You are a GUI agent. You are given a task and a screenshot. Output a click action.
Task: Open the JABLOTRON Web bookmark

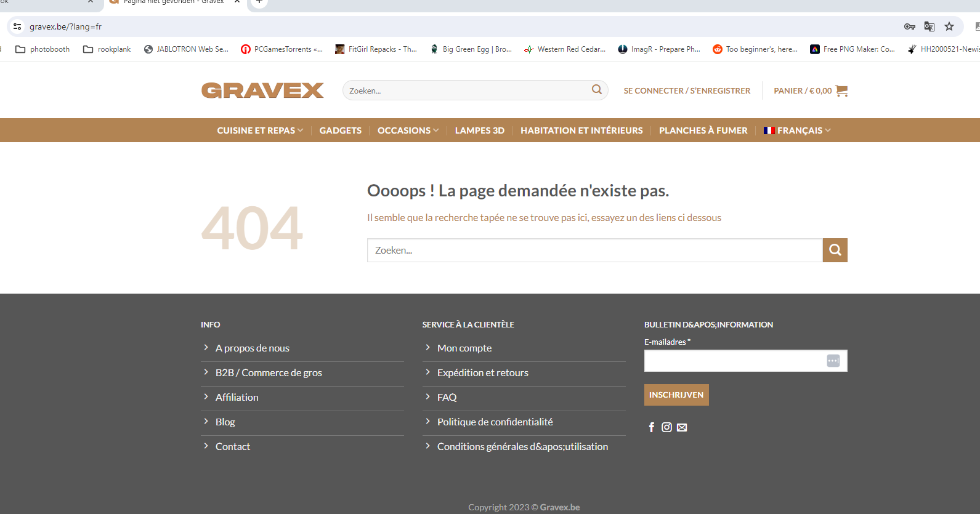[186, 49]
